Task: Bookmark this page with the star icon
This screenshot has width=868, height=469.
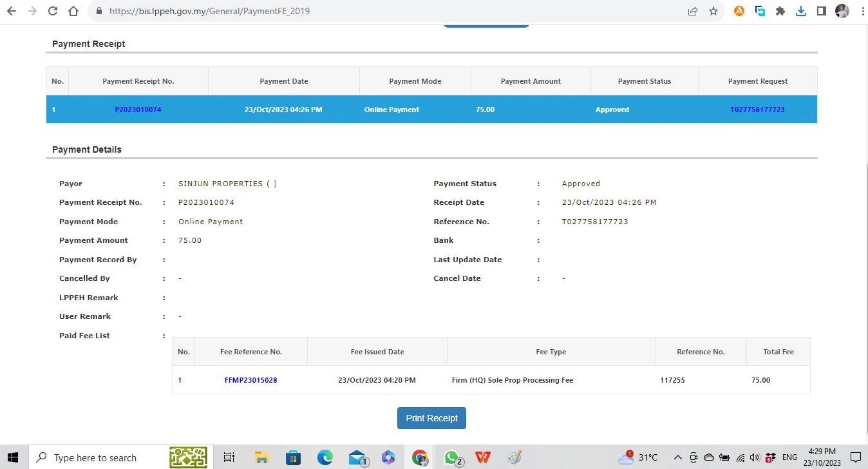Action: pos(713,11)
